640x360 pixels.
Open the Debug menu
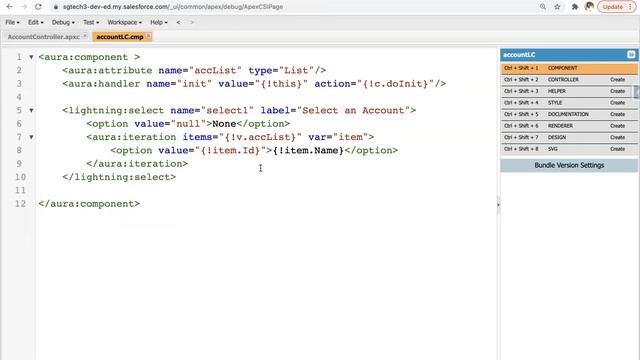pyautogui.click(x=63, y=22)
